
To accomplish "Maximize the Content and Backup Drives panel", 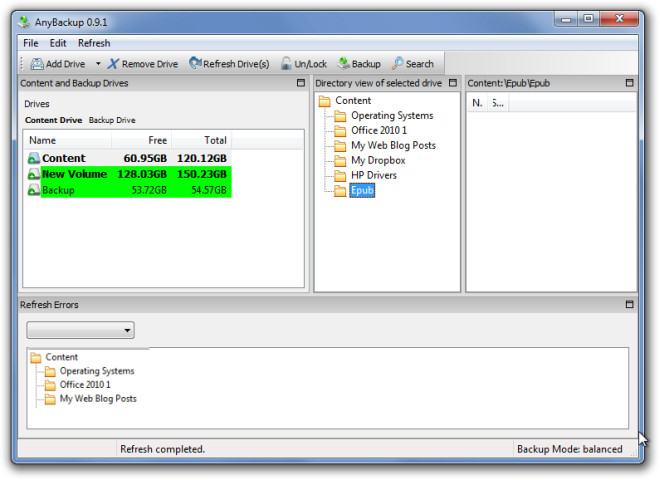I will [301, 83].
